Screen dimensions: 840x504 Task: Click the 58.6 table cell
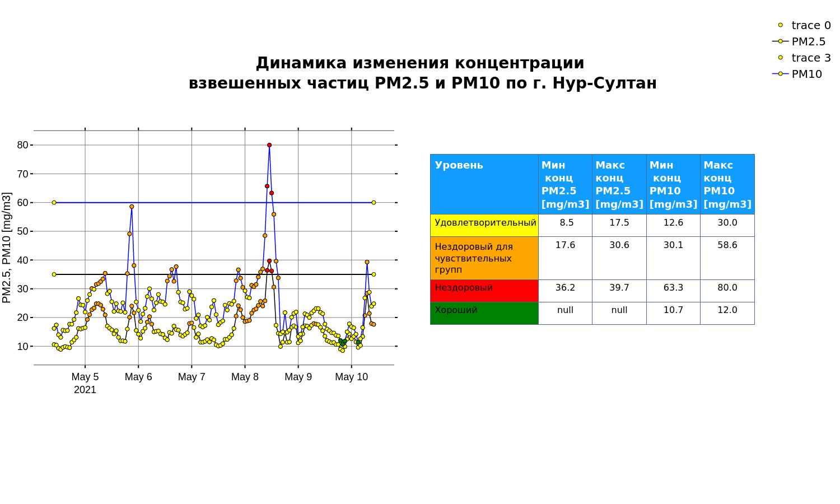727,258
